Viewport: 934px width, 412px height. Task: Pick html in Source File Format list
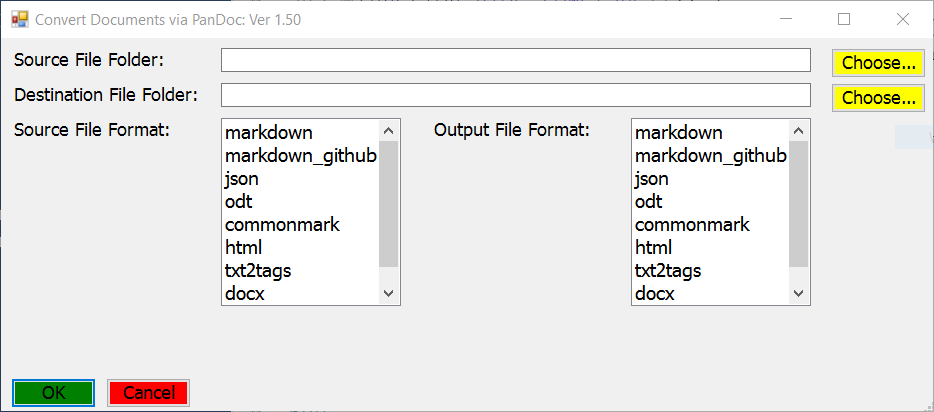[245, 248]
